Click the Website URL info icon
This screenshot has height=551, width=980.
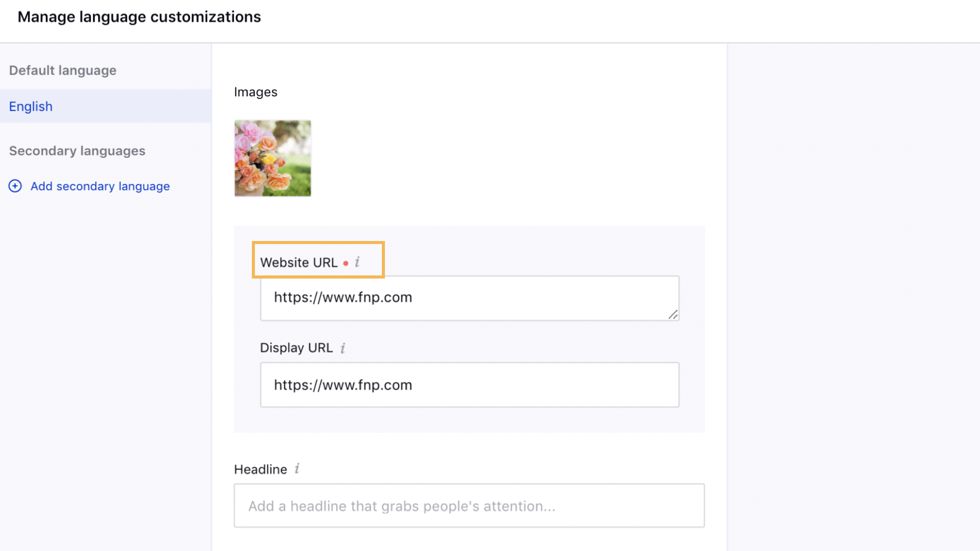coord(357,262)
